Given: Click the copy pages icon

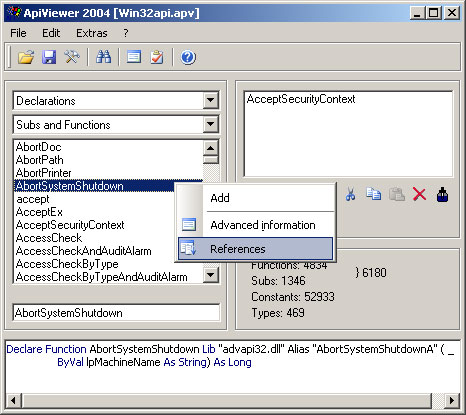Looking at the screenshot, I should point(373,194).
